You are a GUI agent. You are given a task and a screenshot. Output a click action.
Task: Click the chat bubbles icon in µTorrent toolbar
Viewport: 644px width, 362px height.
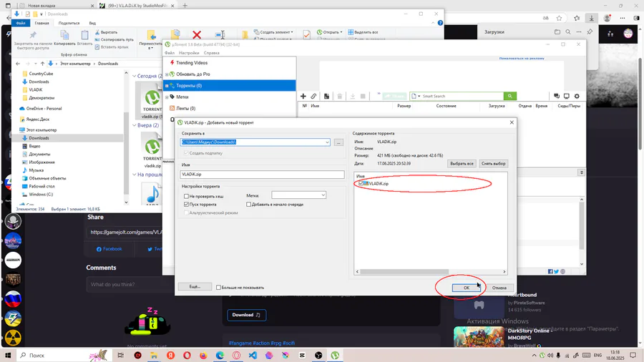tap(557, 96)
